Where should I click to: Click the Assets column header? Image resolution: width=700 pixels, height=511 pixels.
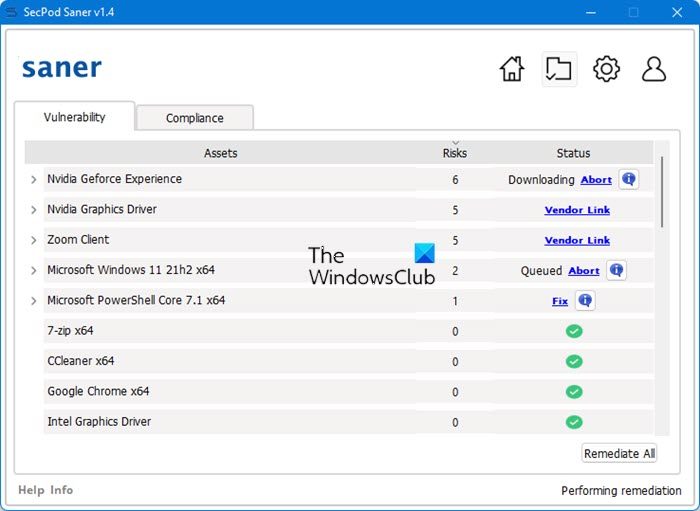pyautogui.click(x=221, y=153)
